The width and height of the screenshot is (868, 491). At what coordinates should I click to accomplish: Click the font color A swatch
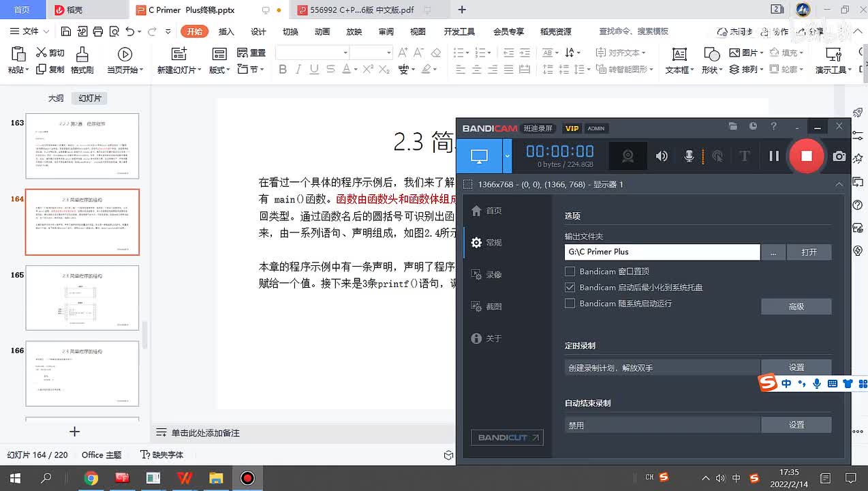pos(345,69)
